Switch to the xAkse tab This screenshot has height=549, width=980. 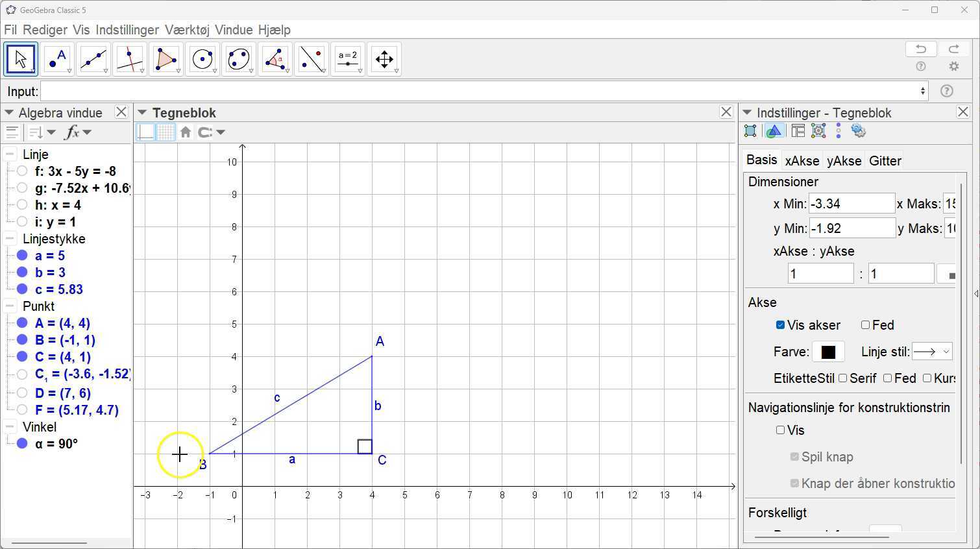pos(802,160)
